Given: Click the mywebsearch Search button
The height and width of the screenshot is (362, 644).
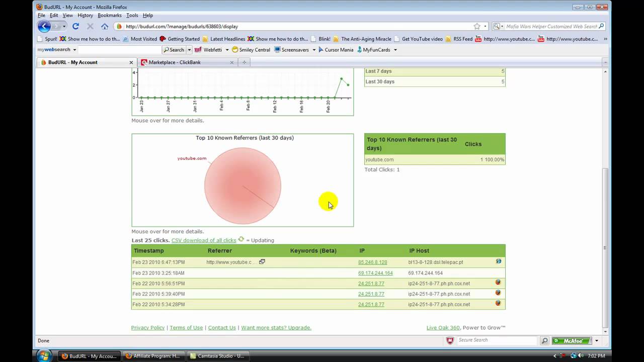Looking at the screenshot, I should [174, 50].
